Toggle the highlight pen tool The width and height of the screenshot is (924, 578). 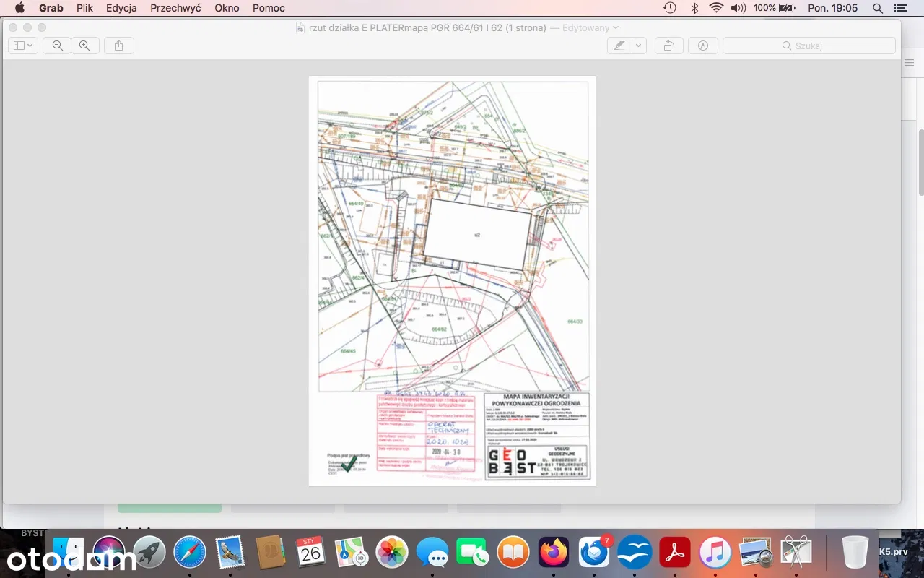click(x=619, y=46)
